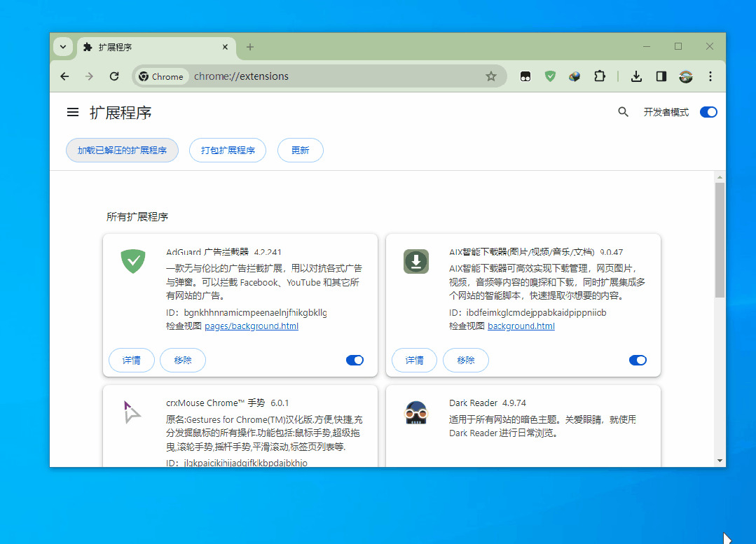Click the vertical scrollbar thumb
This screenshot has width=756, height=544.
(x=720, y=240)
